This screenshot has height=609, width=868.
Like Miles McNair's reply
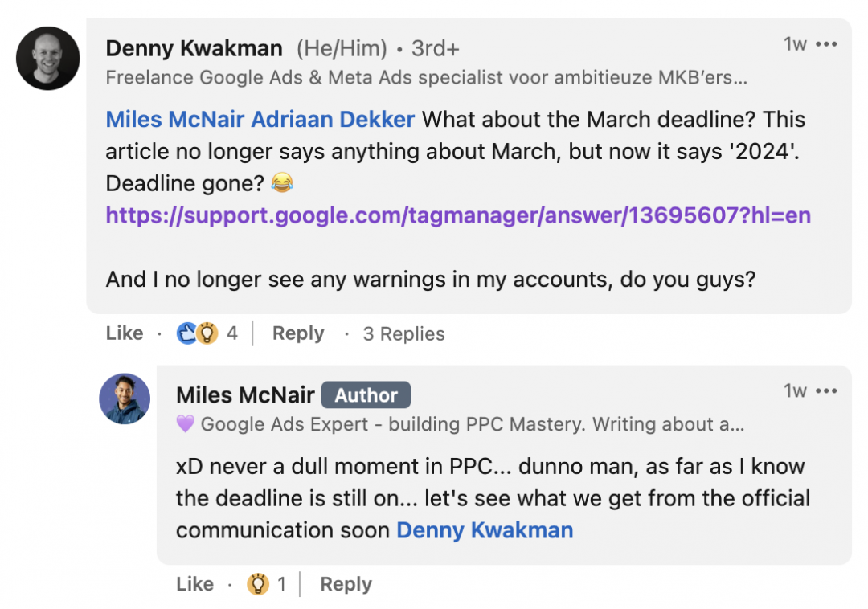(194, 583)
